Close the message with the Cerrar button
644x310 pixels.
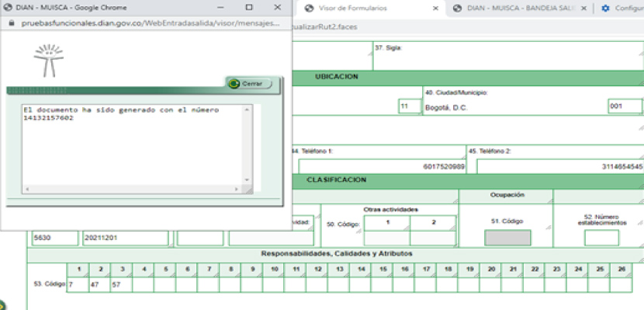pos(250,83)
